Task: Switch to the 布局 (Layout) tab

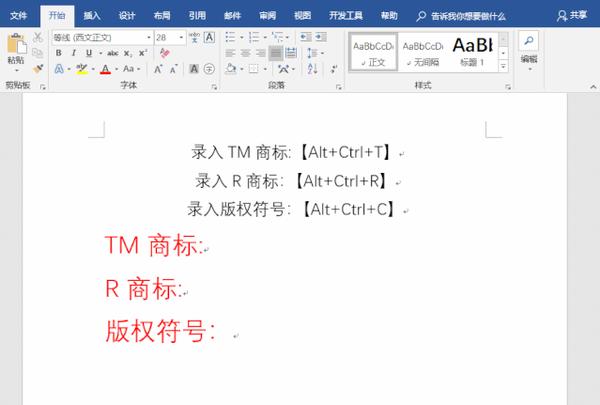Action: [x=162, y=16]
